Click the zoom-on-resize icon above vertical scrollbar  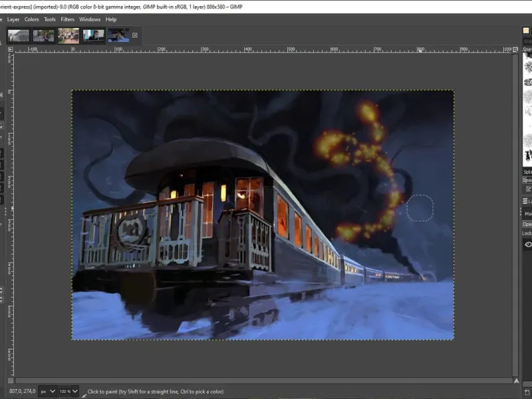click(515, 49)
